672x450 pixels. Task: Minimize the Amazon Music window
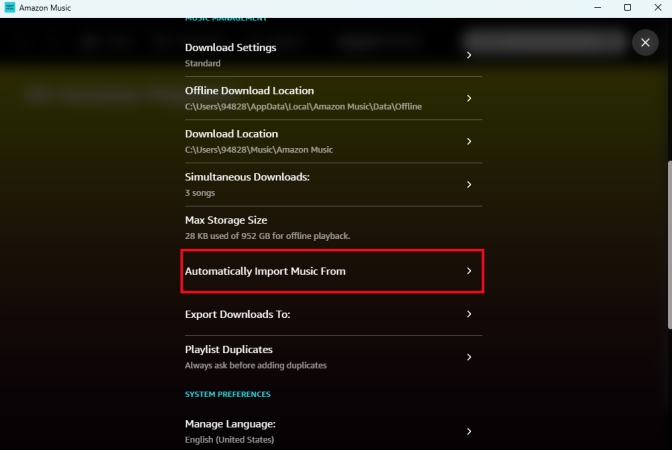coord(597,8)
